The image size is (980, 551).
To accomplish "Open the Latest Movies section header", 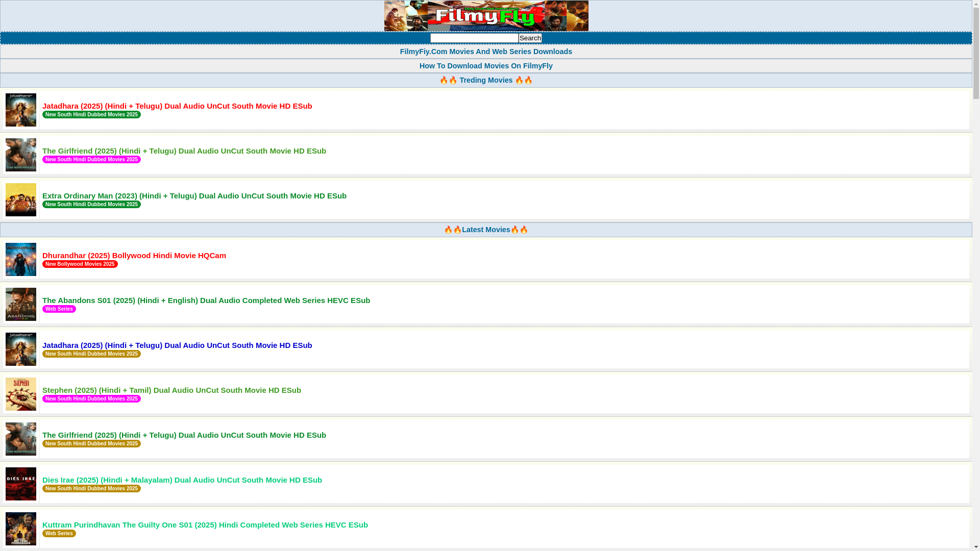I will 486,230.
